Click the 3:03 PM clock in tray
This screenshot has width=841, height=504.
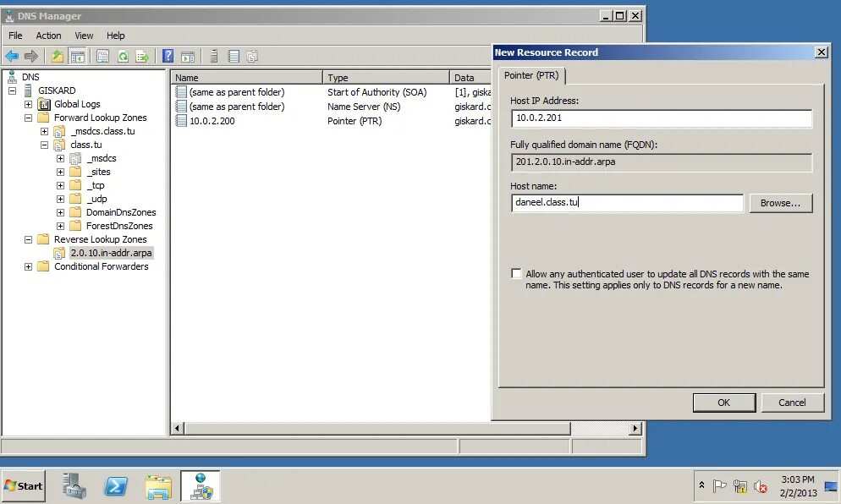798,479
